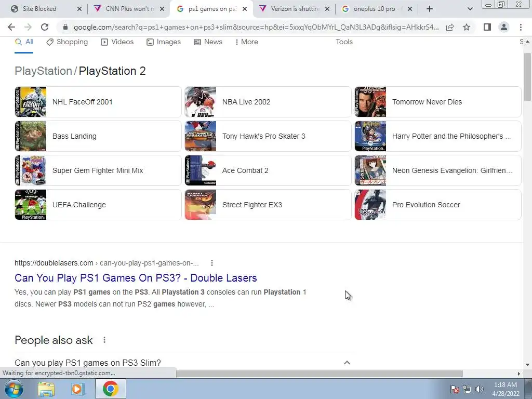Open options dots next to People also ask
532x399 pixels.
[104, 340]
